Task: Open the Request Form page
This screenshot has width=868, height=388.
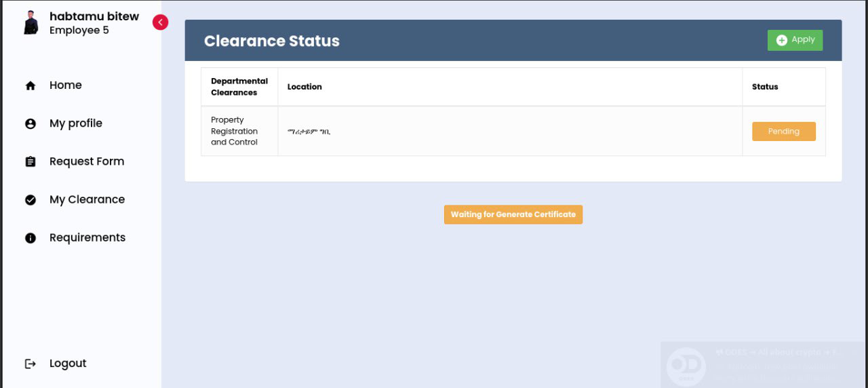Action: coord(87,161)
